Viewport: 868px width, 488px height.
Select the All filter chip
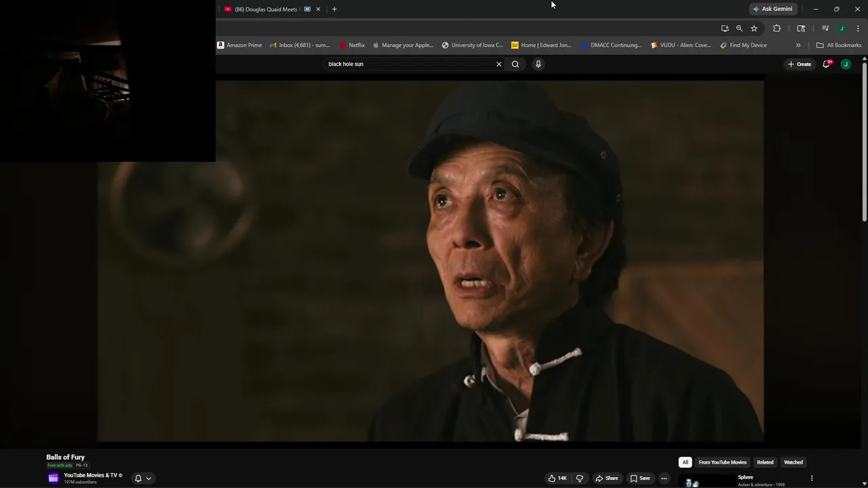tap(685, 462)
